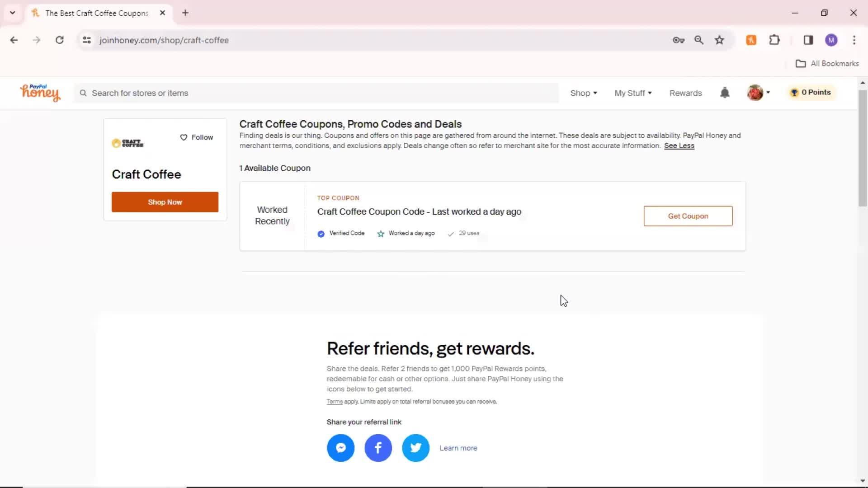Go forward in browser history
Screen dimensions: 868x488
coord(37,40)
